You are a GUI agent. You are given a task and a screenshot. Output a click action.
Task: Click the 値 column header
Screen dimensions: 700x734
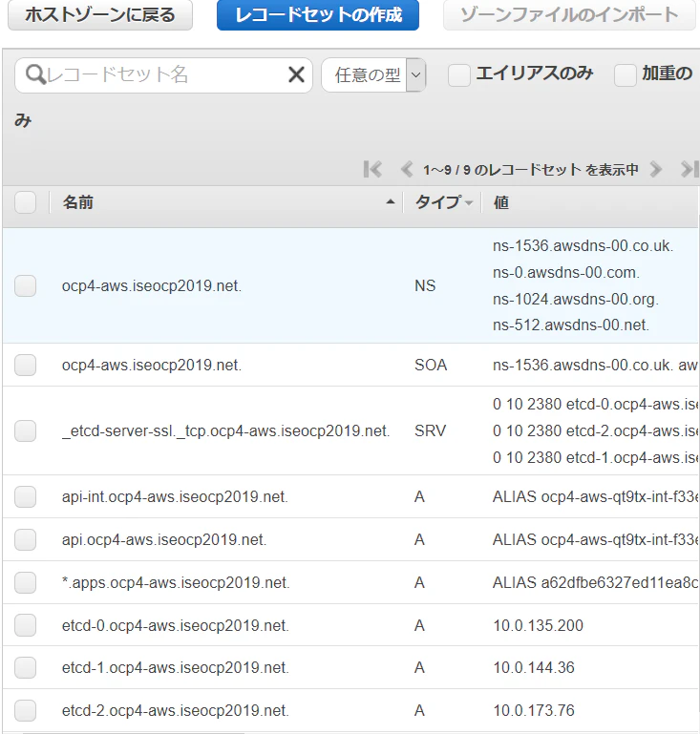click(501, 202)
